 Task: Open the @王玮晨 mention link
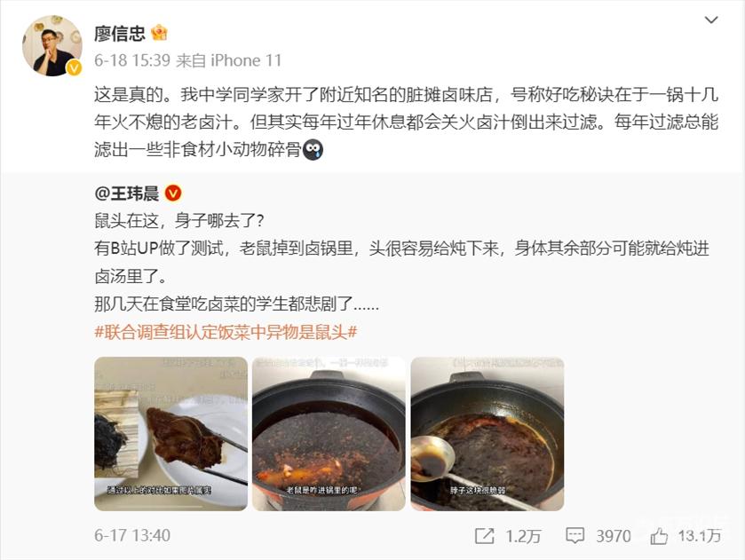pos(126,193)
